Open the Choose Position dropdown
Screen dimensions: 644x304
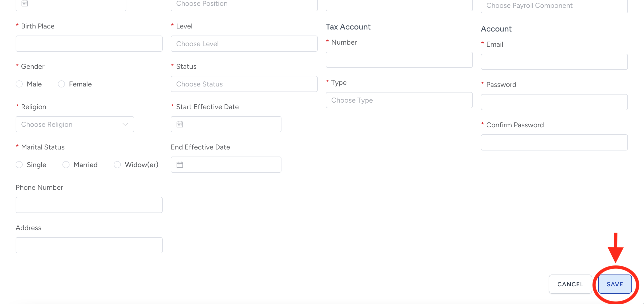click(244, 4)
